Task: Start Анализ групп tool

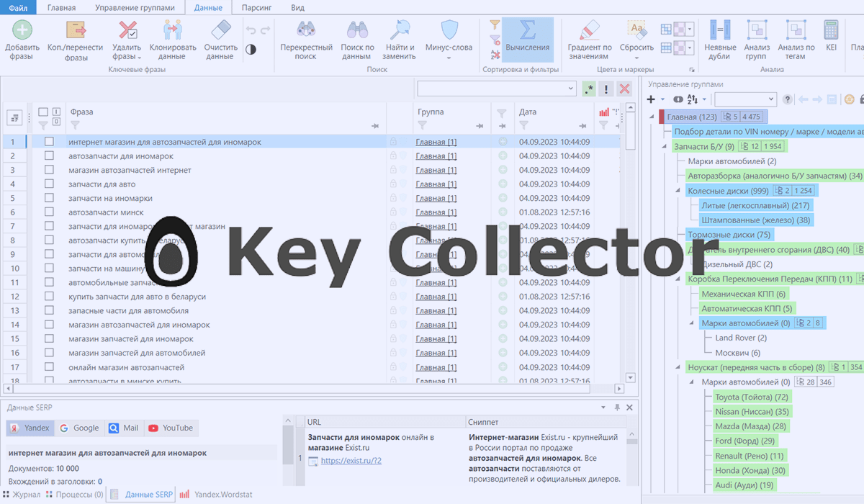Action: [757, 40]
